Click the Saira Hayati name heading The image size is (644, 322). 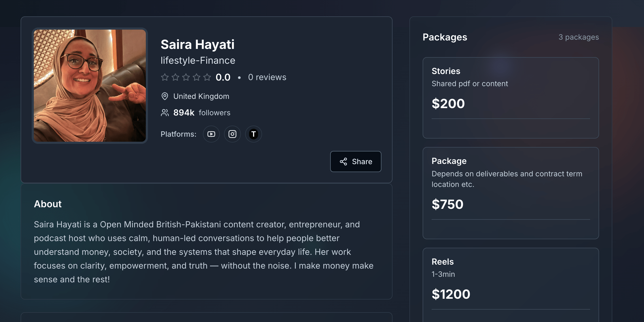point(197,44)
